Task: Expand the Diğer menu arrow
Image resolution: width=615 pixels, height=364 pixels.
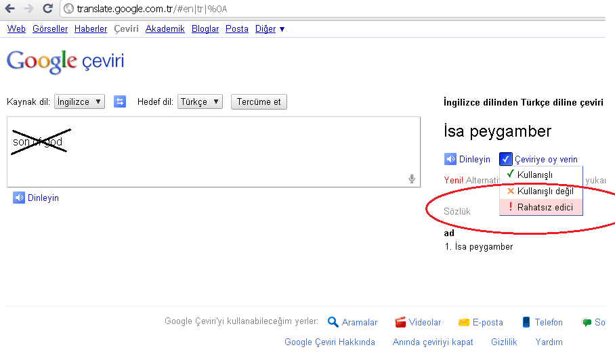Action: 282,29
